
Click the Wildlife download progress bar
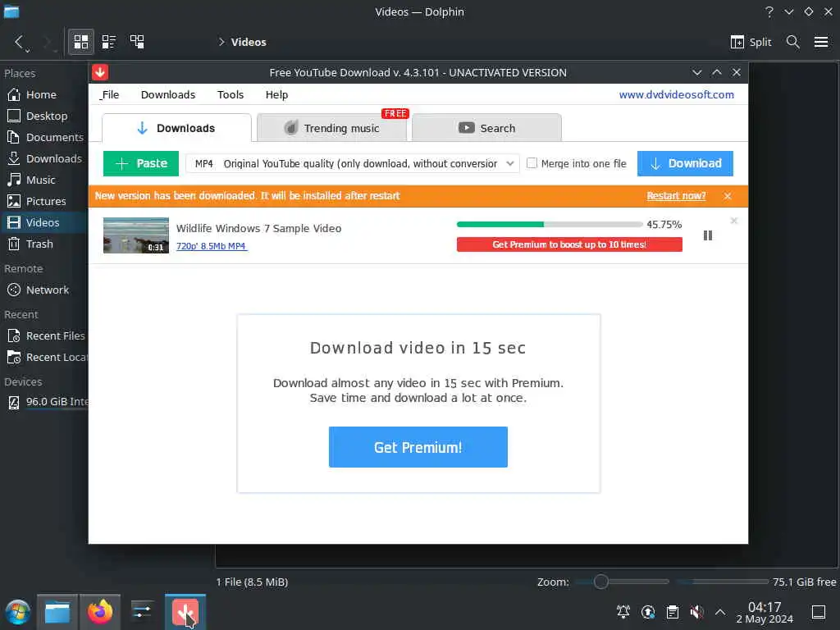pyautogui.click(x=549, y=225)
